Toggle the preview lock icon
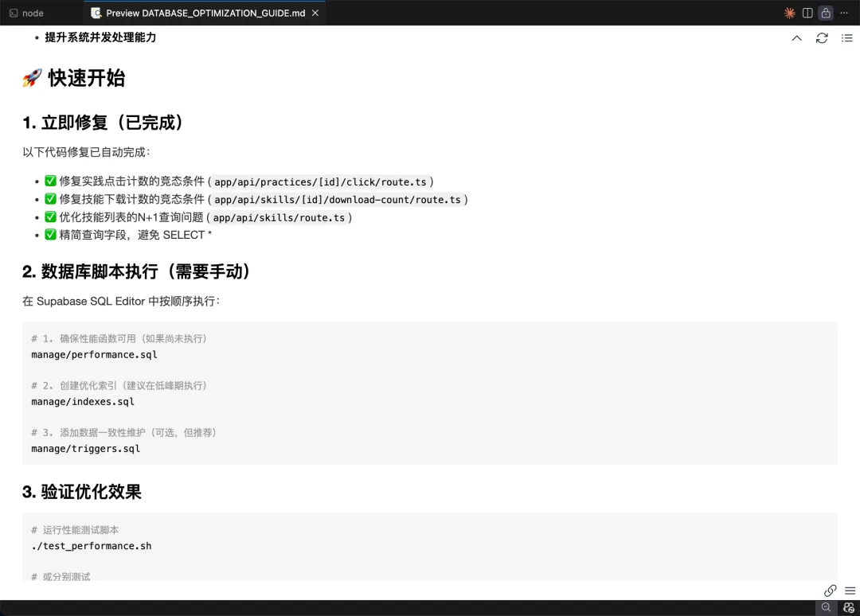860x616 pixels. tap(826, 13)
